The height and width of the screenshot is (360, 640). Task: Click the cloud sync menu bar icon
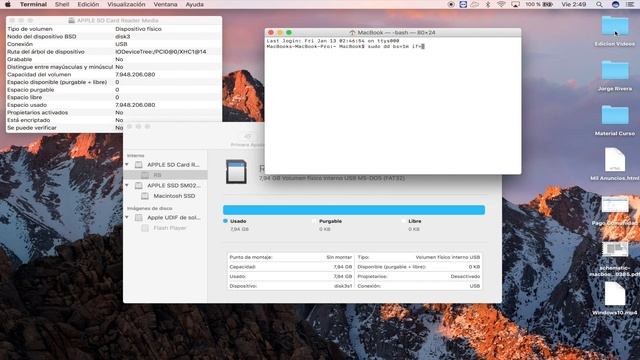pos(475,4)
